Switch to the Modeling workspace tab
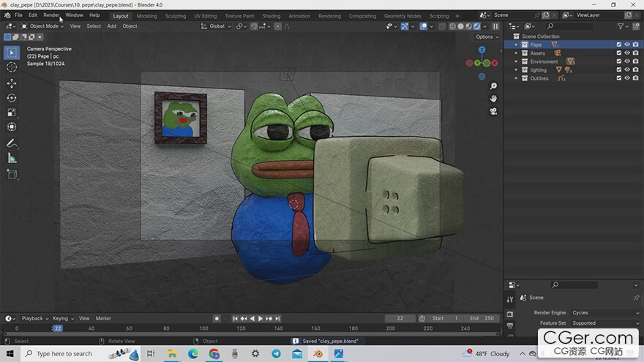 pyautogui.click(x=146, y=16)
